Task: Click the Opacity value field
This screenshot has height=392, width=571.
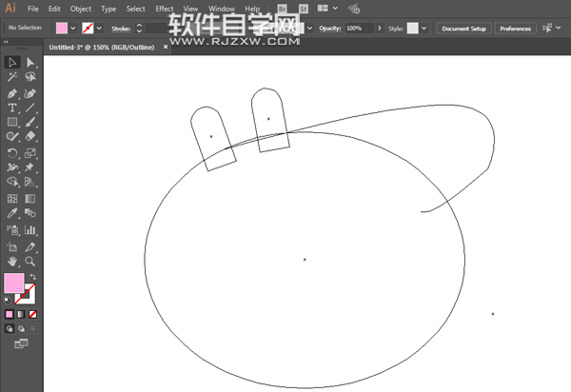Action: point(360,28)
